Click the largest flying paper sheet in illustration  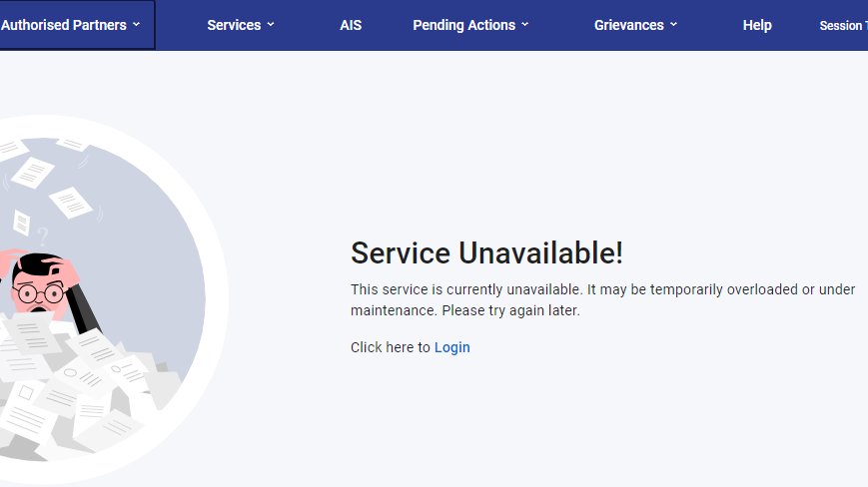pyautogui.click(x=71, y=203)
